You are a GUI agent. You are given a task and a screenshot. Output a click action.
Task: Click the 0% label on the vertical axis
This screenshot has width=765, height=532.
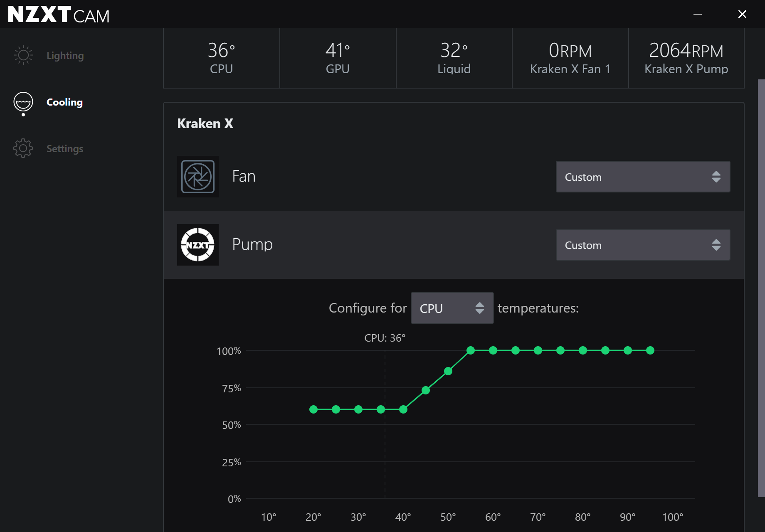point(234,499)
